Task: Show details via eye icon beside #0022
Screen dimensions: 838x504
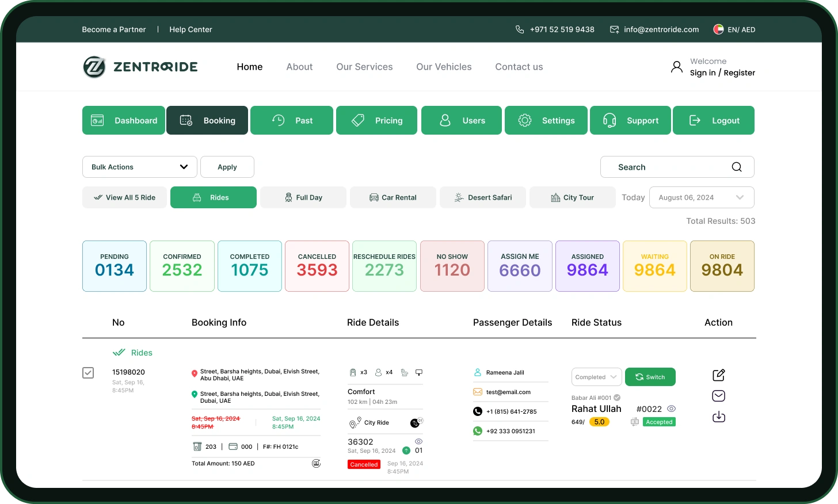Action: tap(671, 408)
